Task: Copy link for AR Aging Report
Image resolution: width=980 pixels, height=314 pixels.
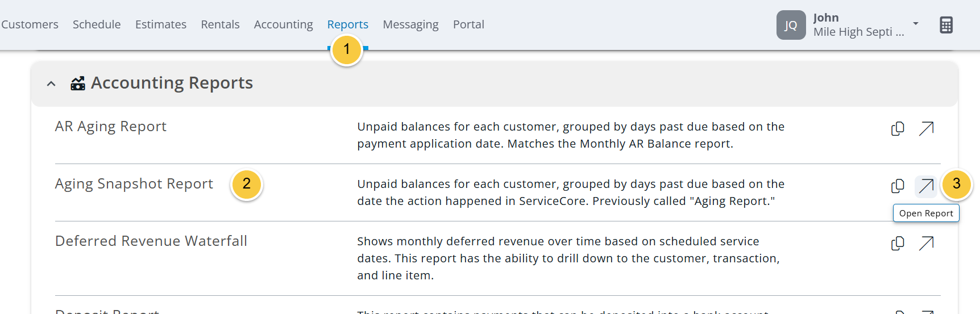Action: (898, 129)
